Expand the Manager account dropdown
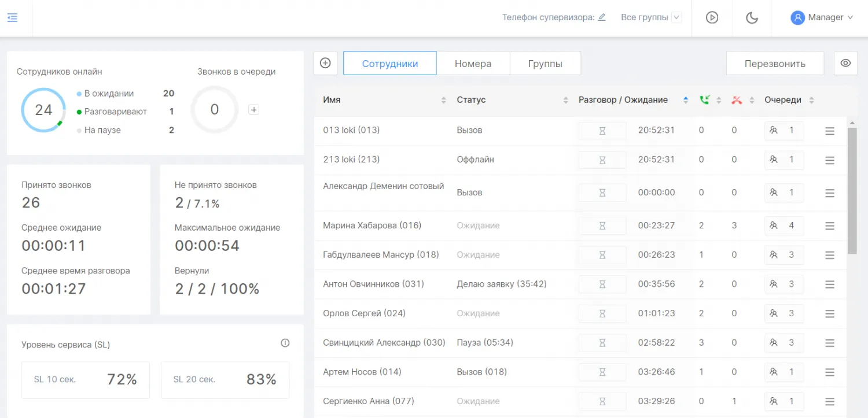This screenshot has height=418, width=868. pos(822,17)
